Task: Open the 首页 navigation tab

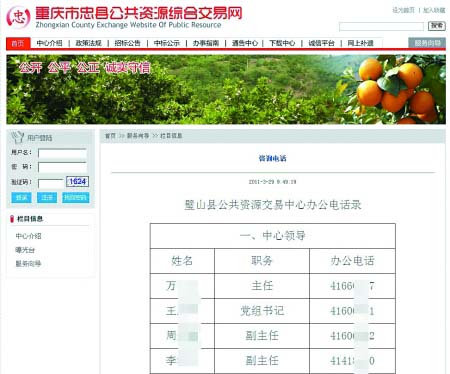Action: (x=18, y=43)
